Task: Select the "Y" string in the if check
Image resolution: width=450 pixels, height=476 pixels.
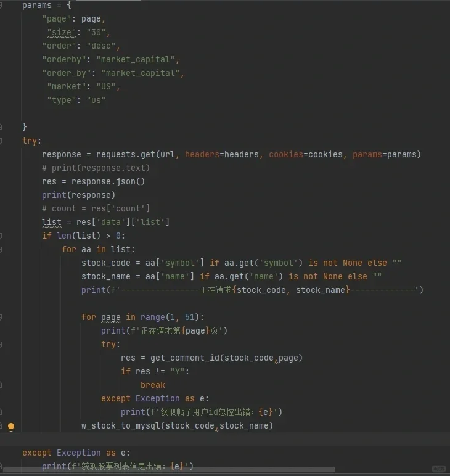Action: point(177,372)
